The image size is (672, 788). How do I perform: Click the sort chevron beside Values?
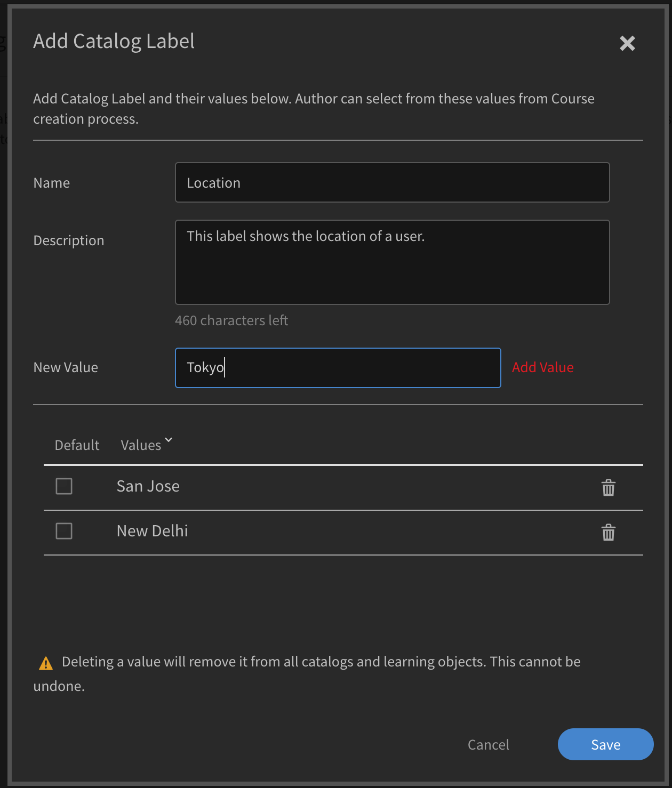tap(169, 440)
